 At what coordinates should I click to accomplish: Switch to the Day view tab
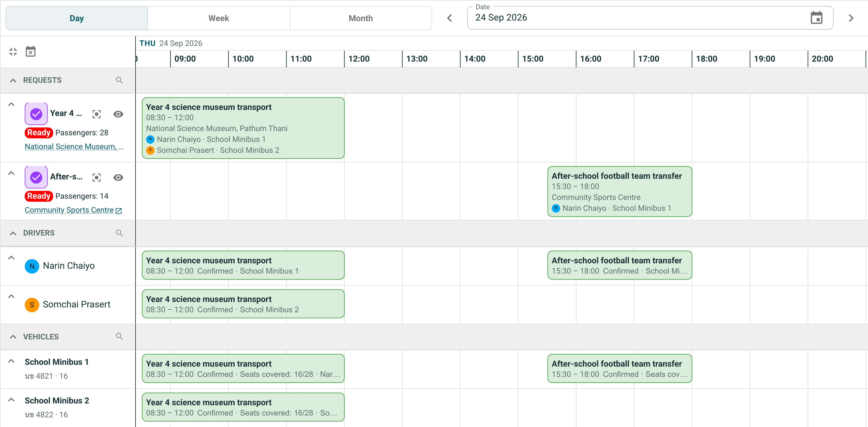(77, 18)
